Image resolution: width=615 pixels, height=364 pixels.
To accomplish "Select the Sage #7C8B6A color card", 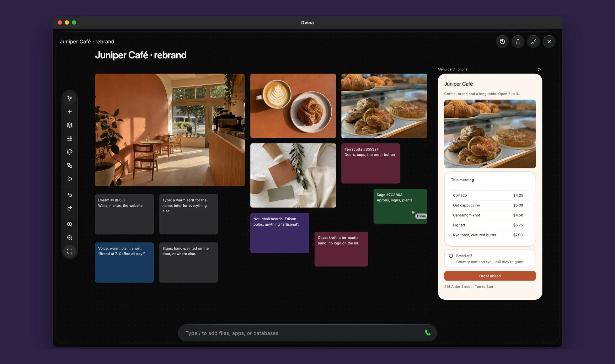I will pyautogui.click(x=400, y=206).
